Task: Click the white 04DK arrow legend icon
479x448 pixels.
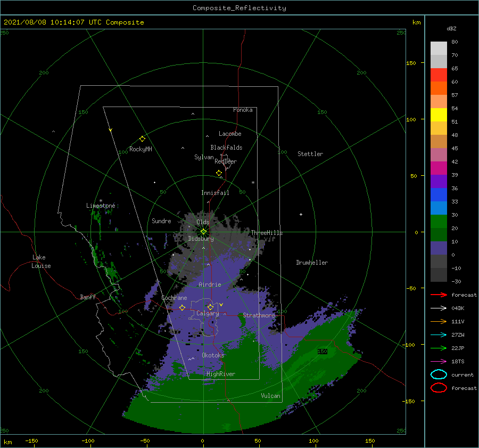Action: 439,308
